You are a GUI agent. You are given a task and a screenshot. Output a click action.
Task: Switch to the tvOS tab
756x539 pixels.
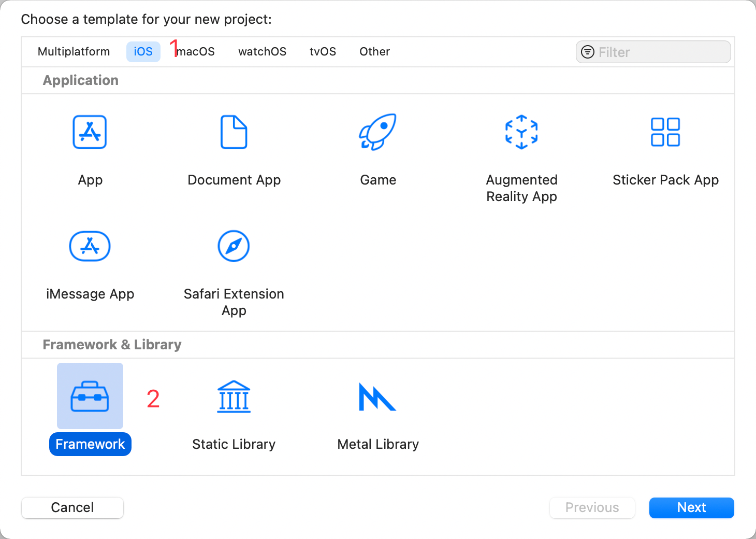(323, 52)
